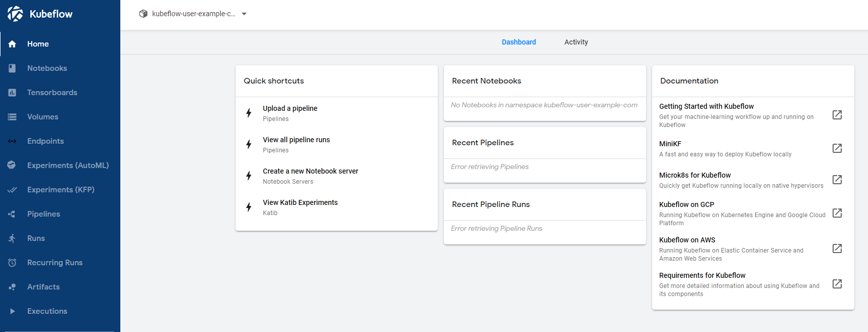This screenshot has height=332, width=868.
Task: Expand the namespace selector dropdown arrow
Action: click(x=244, y=14)
